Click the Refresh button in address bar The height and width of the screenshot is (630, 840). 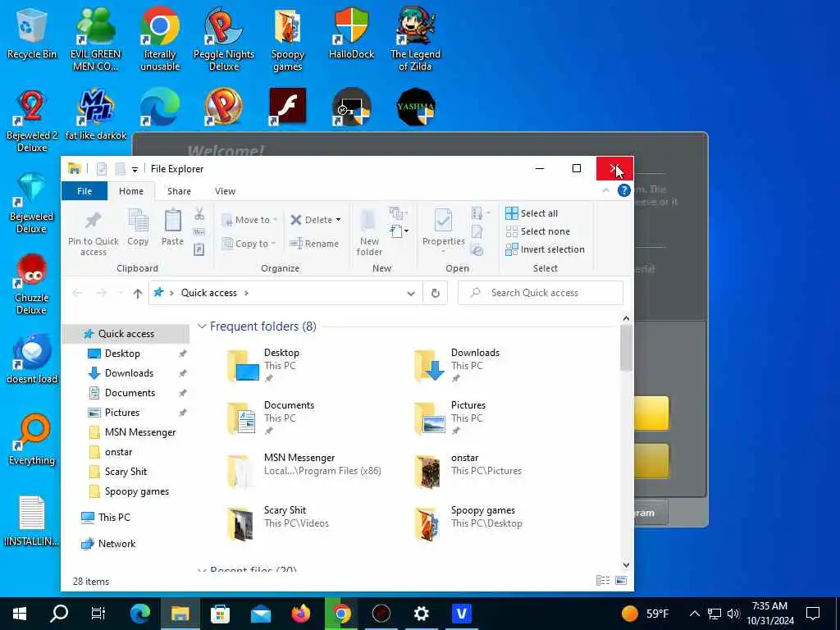coord(436,293)
